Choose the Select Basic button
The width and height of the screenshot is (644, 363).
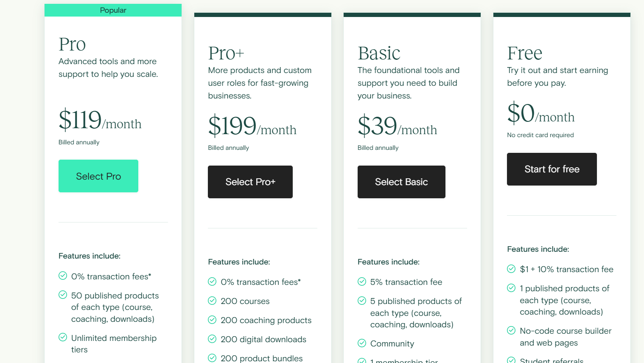coord(401,182)
